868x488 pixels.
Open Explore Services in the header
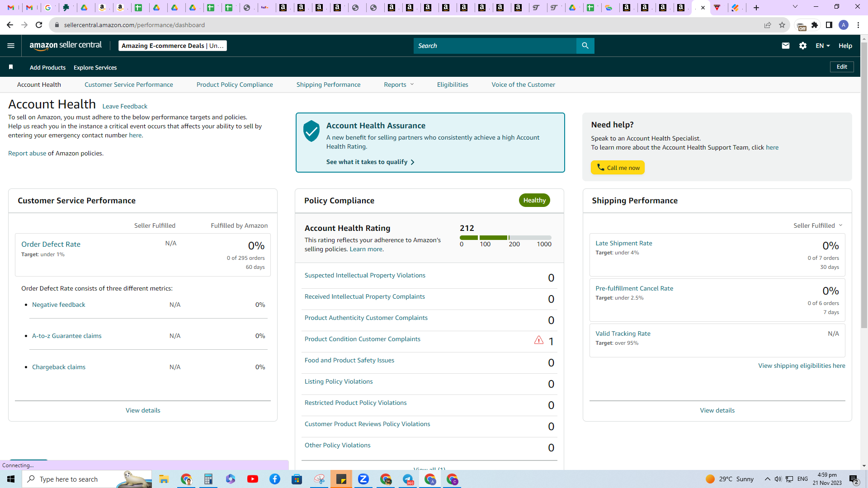pyautogui.click(x=95, y=67)
